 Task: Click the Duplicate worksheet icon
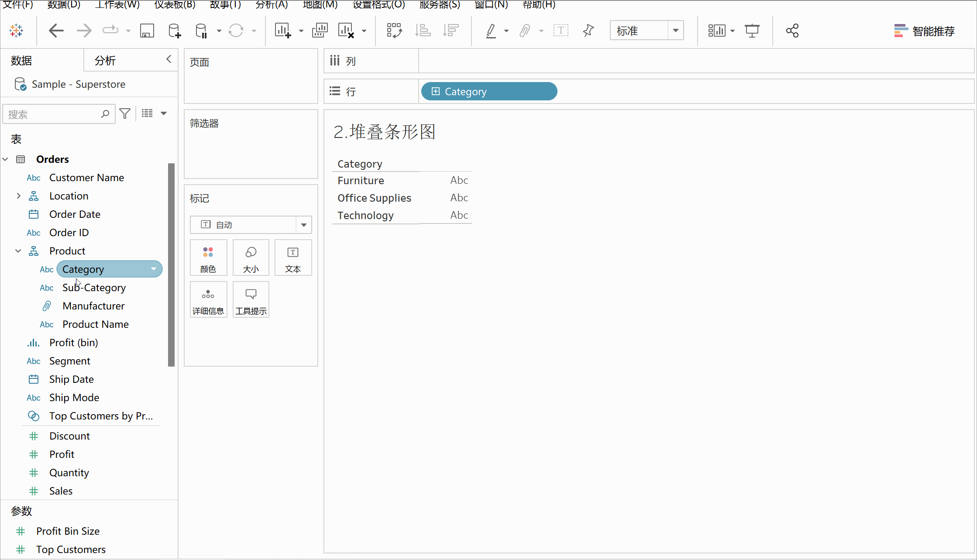click(x=320, y=31)
